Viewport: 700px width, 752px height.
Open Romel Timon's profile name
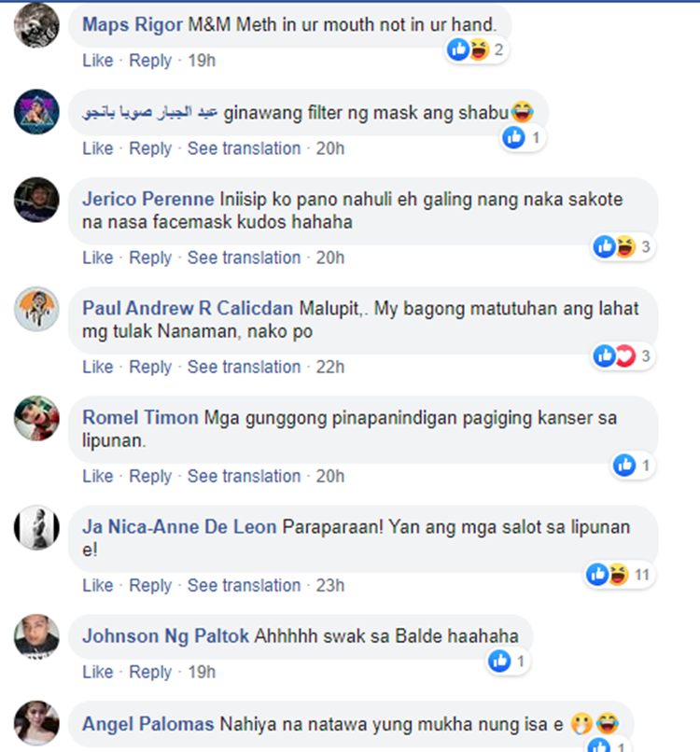click(x=140, y=417)
